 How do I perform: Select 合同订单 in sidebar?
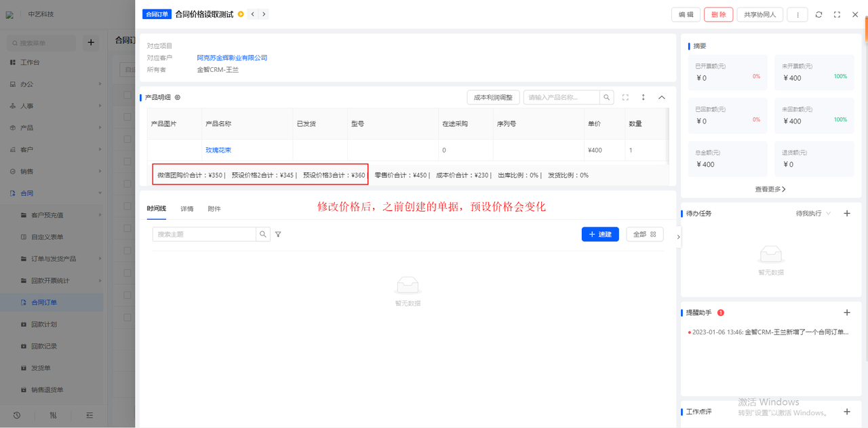52,303
